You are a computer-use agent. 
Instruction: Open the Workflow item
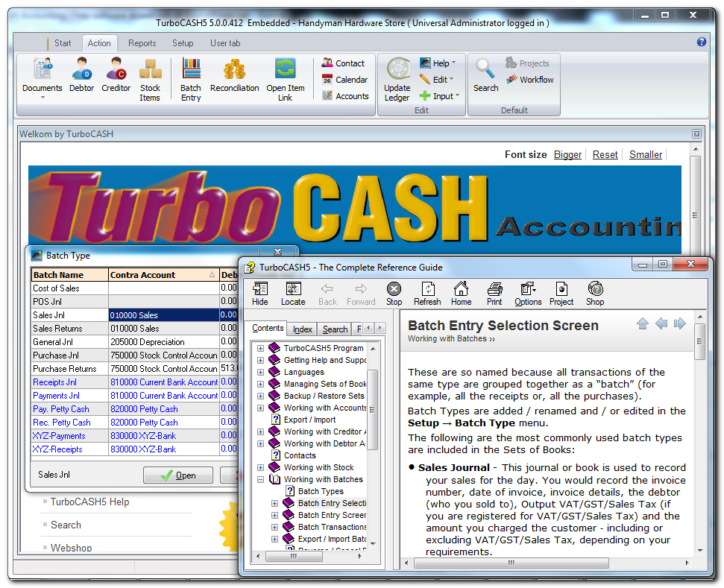coord(529,80)
